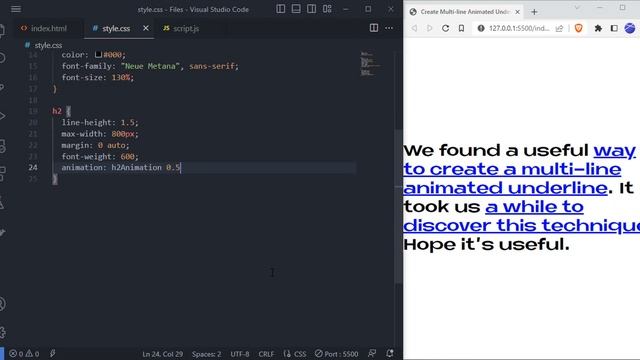Reload the browser page
Viewport: 640px width, 360px height.
point(445,28)
